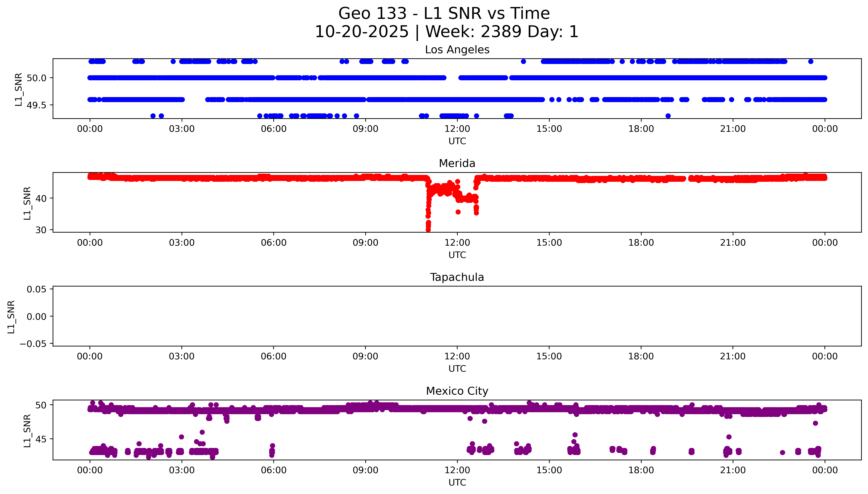The height and width of the screenshot is (494, 868).
Task: Click the 50.0 y-axis label in the Los Angeles plot
Action: pyautogui.click(x=36, y=78)
